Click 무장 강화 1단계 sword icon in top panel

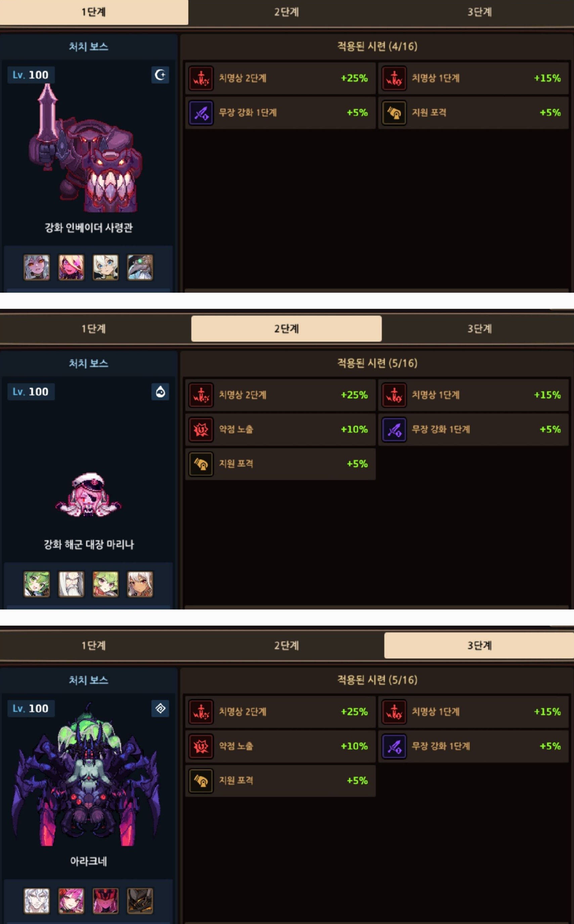coord(201,113)
